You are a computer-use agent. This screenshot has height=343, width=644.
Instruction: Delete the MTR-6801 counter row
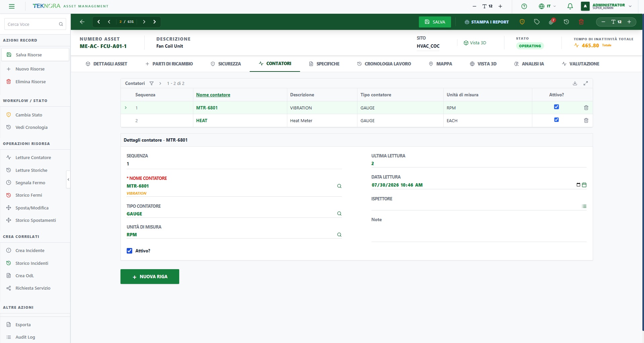tap(586, 108)
